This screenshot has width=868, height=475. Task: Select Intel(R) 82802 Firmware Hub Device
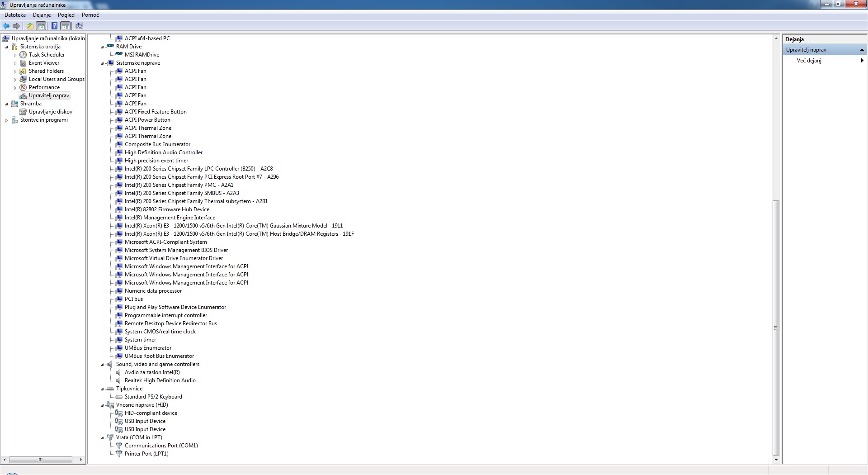pyautogui.click(x=167, y=209)
